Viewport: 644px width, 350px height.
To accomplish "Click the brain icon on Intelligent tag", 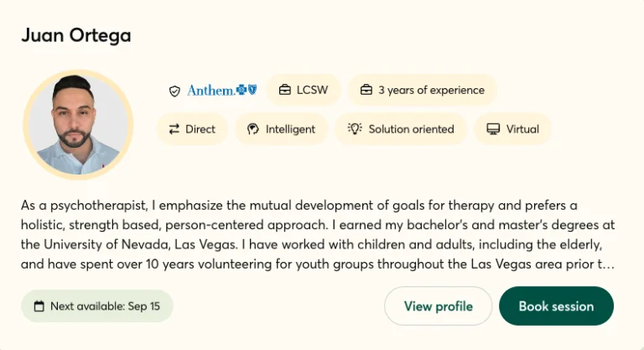I will (x=252, y=129).
